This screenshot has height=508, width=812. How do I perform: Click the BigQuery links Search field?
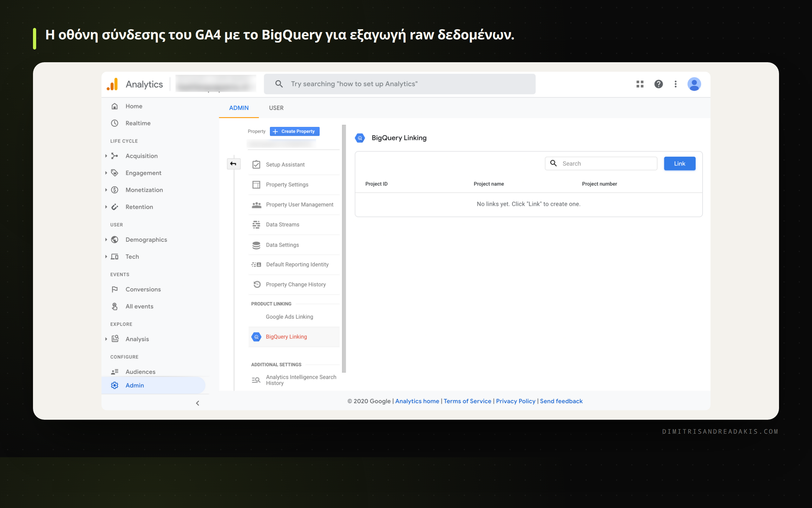pos(601,164)
